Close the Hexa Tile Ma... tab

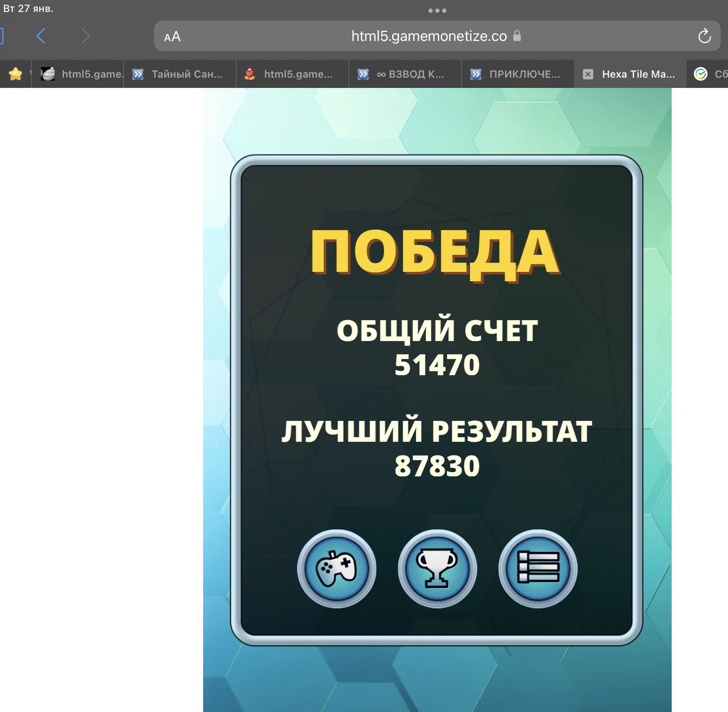(x=588, y=74)
